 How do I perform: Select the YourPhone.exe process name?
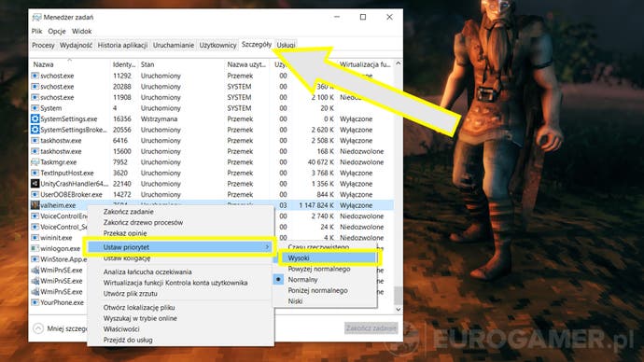62,302
